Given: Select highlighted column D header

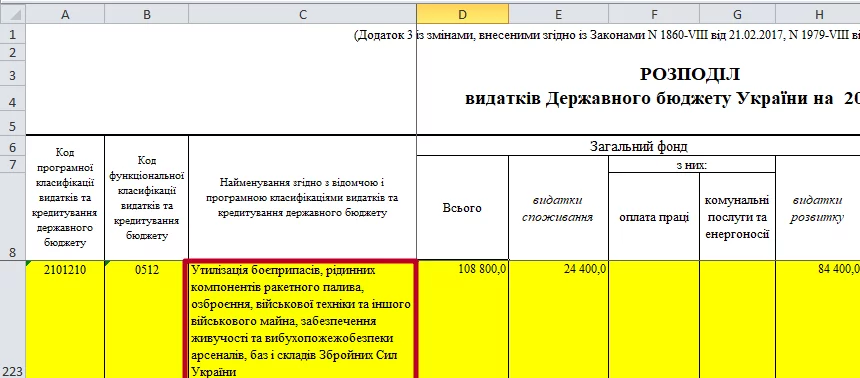Looking at the screenshot, I should pyautogui.click(x=462, y=15).
